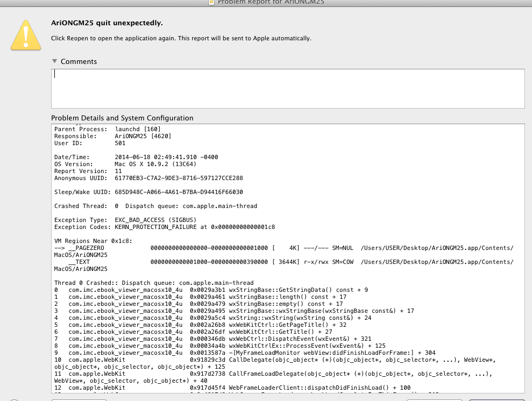Click "Problem Details and System Configuration" label
This screenshot has height=401, width=532.
point(122,118)
